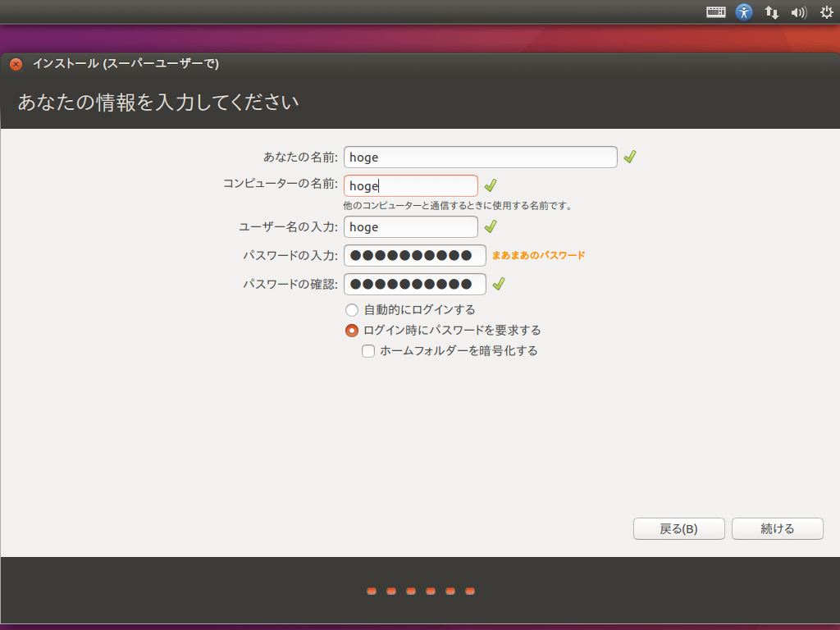Open the system power gear menu
This screenshot has width=840, height=630.
pos(827,12)
